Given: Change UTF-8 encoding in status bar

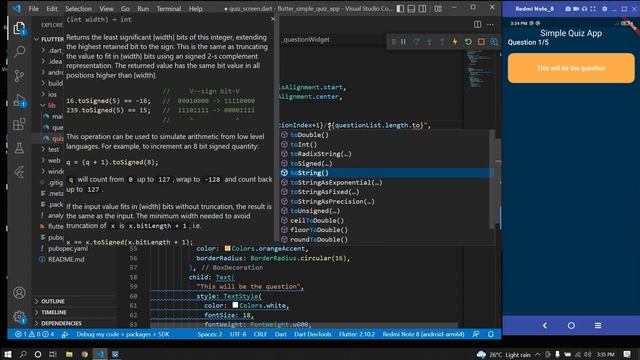Looking at the screenshot, I should pyautogui.click(x=238, y=334).
